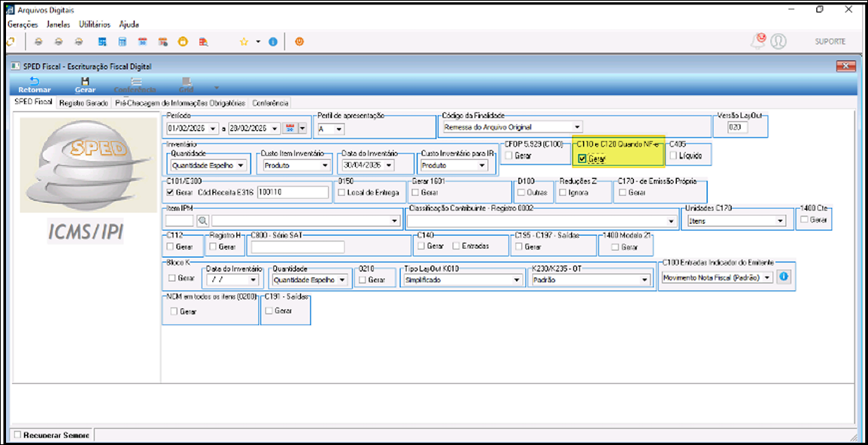Open the dropdown arrow next to favorites star
Image resolution: width=868 pixels, height=445 pixels.
pos(258,41)
